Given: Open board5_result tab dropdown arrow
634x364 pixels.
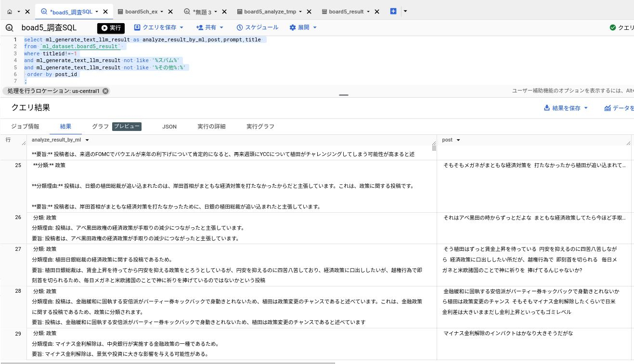Looking at the screenshot, I should point(368,12).
